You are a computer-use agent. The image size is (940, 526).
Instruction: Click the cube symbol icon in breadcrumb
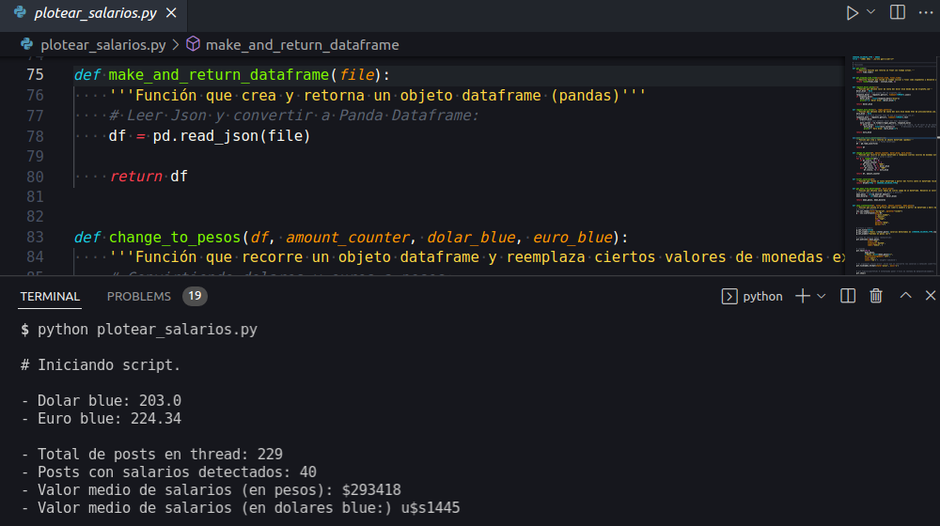click(193, 44)
